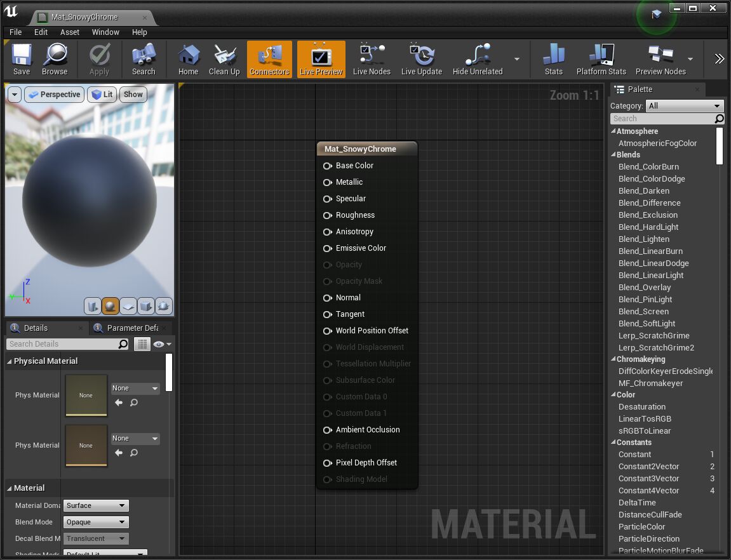This screenshot has height=560, width=731.
Task: Click the Save toolbar icon
Action: (x=22, y=60)
